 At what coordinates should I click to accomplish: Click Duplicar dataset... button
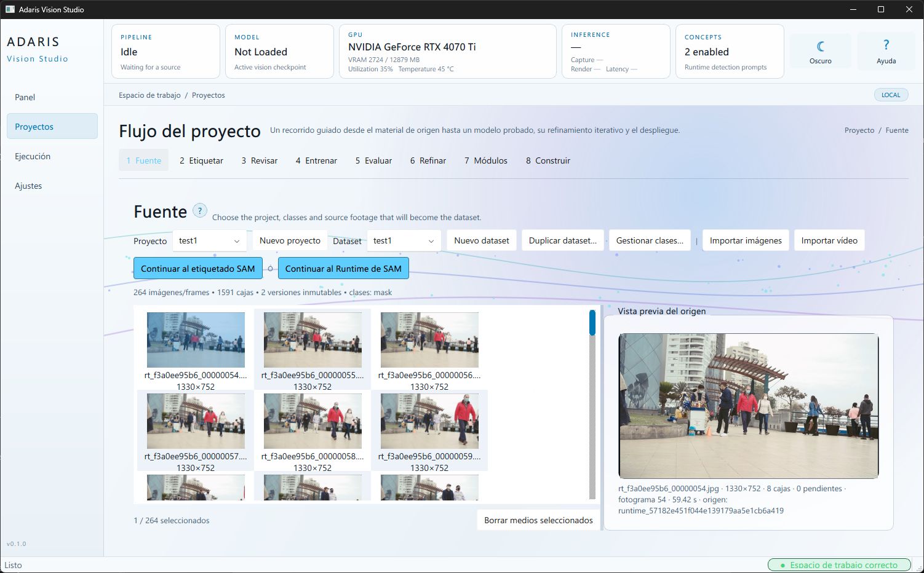pyautogui.click(x=563, y=240)
